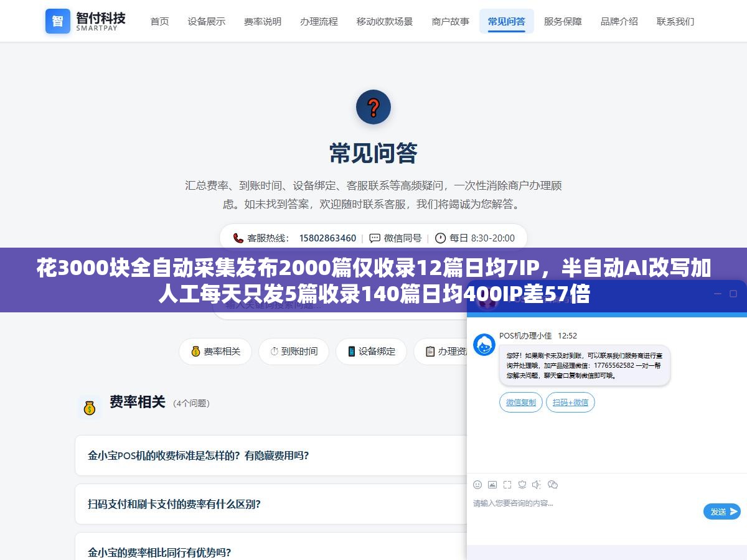Click the 费率相关 section heading
The height and width of the screenshot is (560, 747).
tap(138, 402)
